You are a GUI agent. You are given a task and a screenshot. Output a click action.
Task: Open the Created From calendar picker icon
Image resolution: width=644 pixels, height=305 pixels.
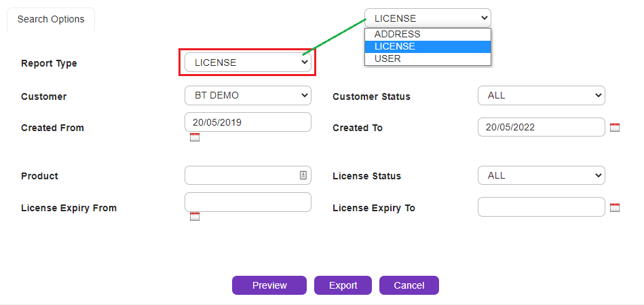pyautogui.click(x=195, y=137)
